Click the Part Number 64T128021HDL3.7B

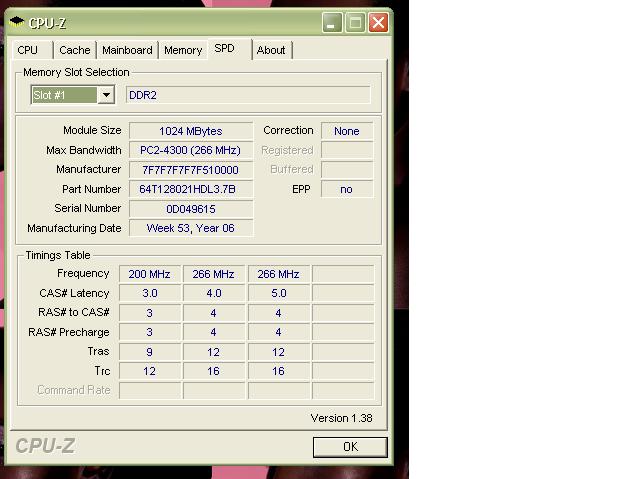[191, 189]
